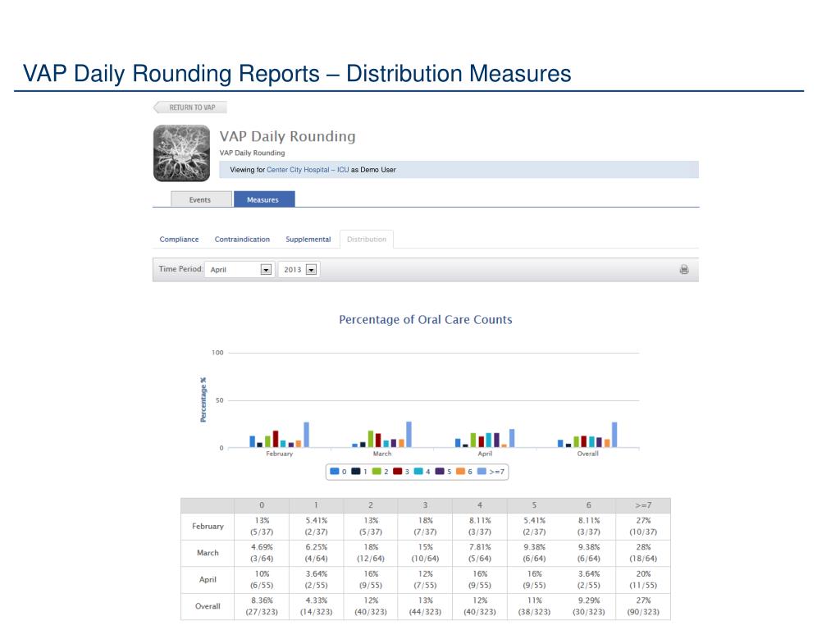Click the table cell 38/323
The width and height of the screenshot is (840, 630).
534,606
